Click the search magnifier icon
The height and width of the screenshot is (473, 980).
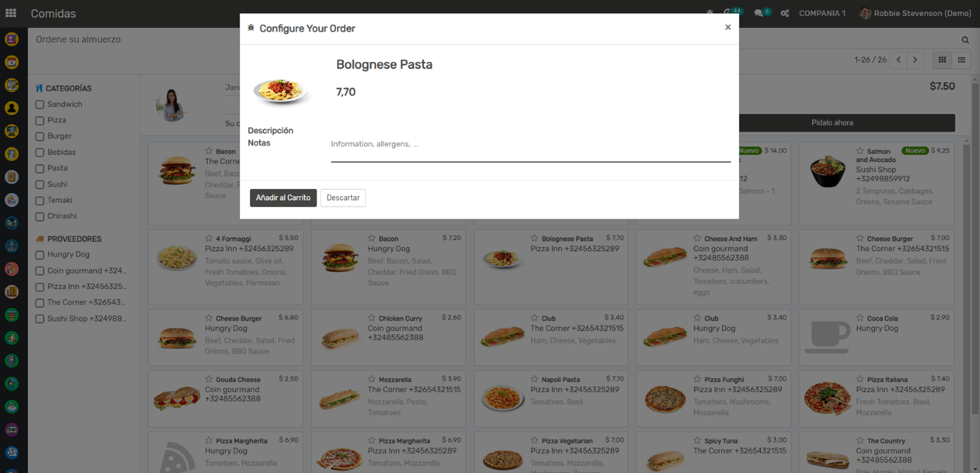(x=965, y=40)
